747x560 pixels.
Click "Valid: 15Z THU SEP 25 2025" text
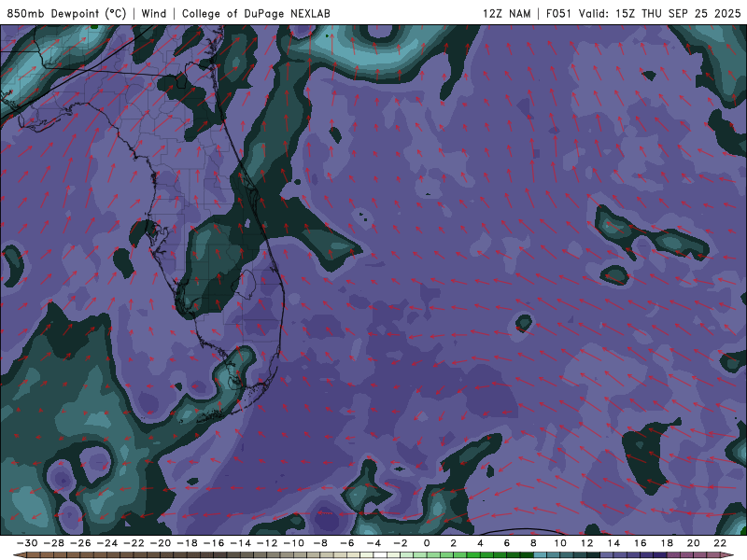click(x=660, y=14)
